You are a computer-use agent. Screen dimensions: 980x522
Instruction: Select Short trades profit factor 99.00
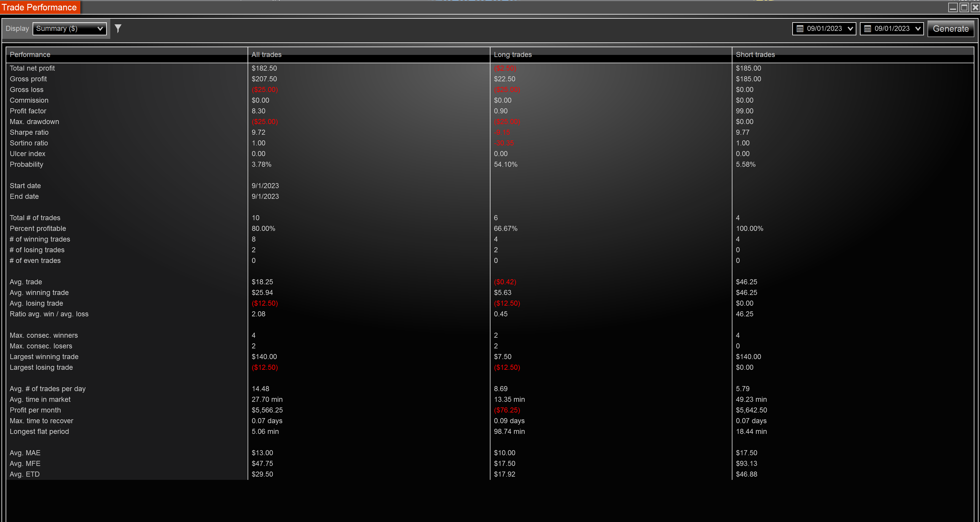(x=745, y=111)
